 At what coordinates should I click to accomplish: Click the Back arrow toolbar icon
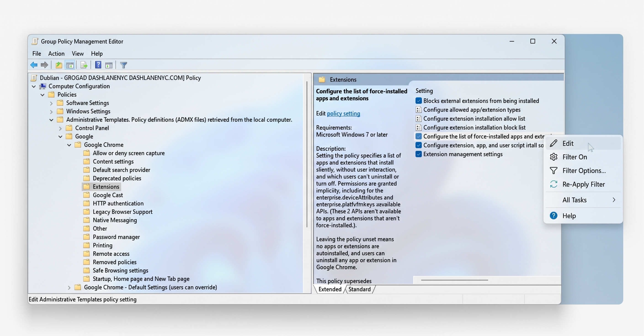34,65
